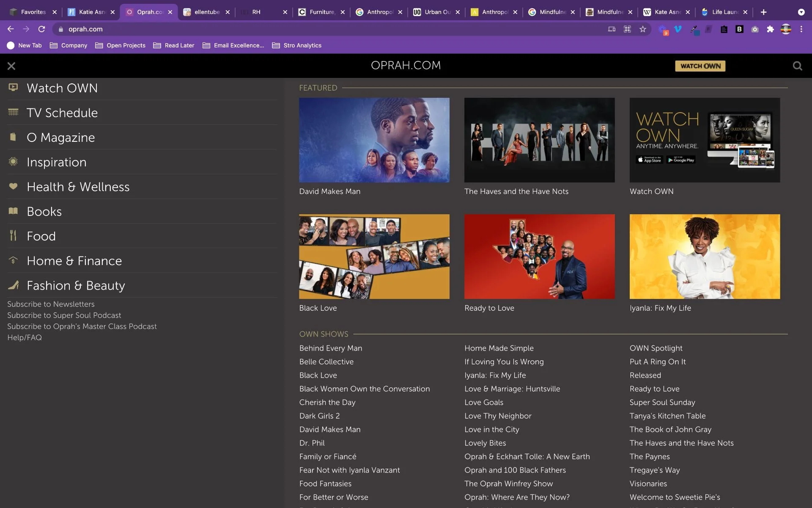Viewport: 812px width, 508px height.
Task: Open the David Makes Man featured thumbnail
Action: tap(374, 140)
